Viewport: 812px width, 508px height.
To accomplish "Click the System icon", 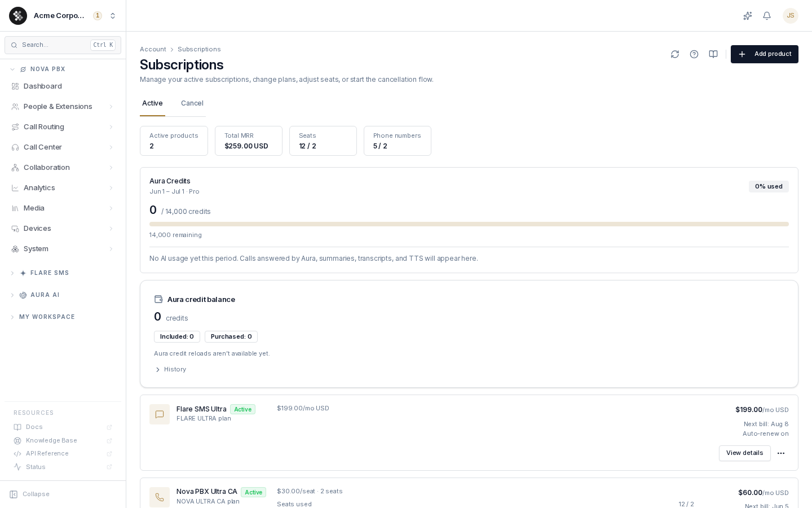I will pos(15,249).
